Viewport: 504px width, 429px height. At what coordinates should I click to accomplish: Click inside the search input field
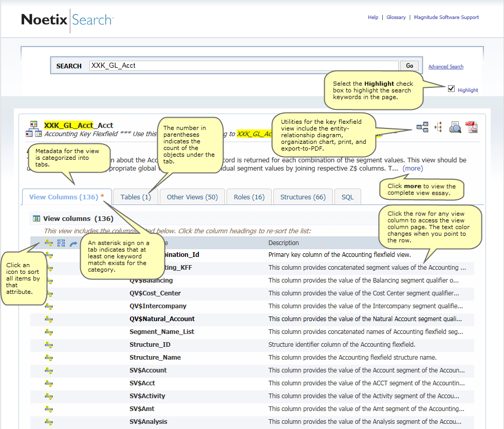(x=244, y=66)
